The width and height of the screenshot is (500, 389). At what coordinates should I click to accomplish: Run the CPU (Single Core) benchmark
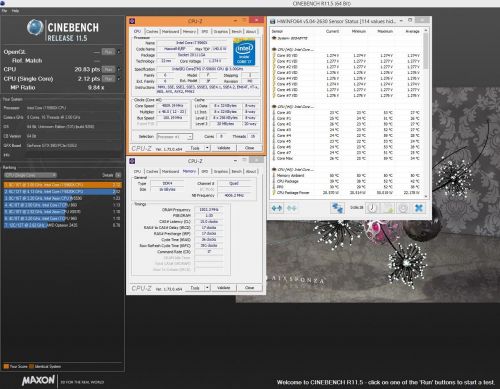(x=108, y=79)
